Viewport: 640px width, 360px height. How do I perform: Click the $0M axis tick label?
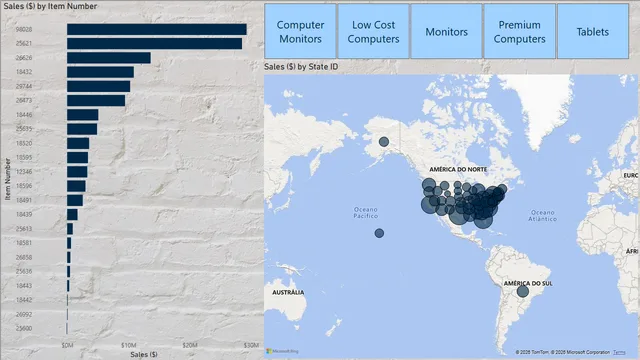coord(67,345)
